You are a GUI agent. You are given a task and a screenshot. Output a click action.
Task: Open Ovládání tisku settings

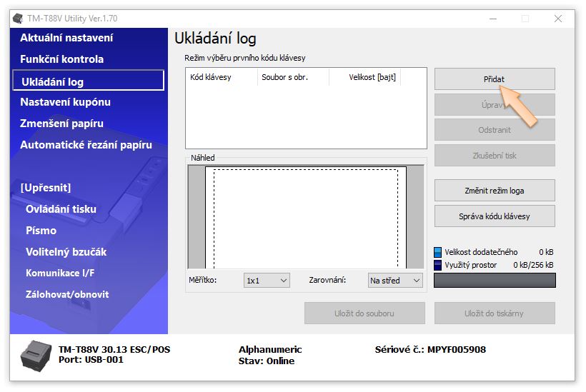point(61,209)
